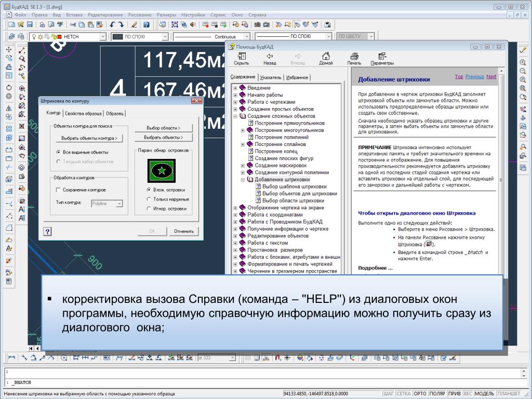Open Help via the blue question-mark toolbar icon

click(x=146, y=25)
